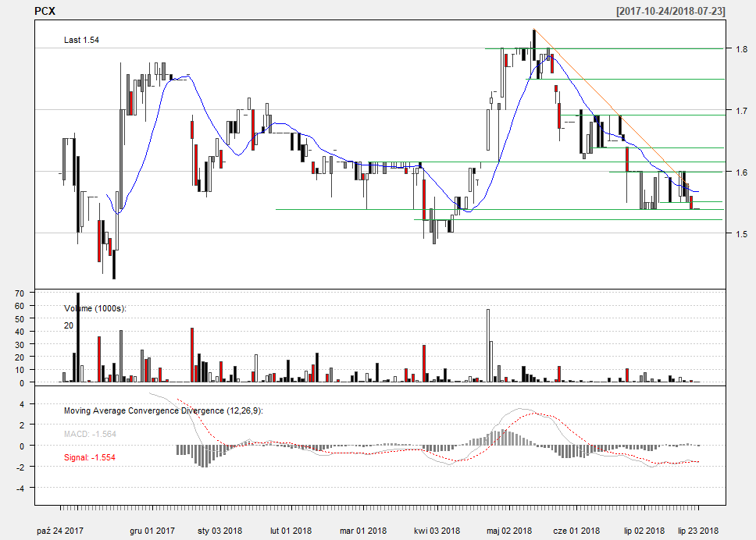
Task: Click the tall white volume bar in late April
Action: click(488, 346)
